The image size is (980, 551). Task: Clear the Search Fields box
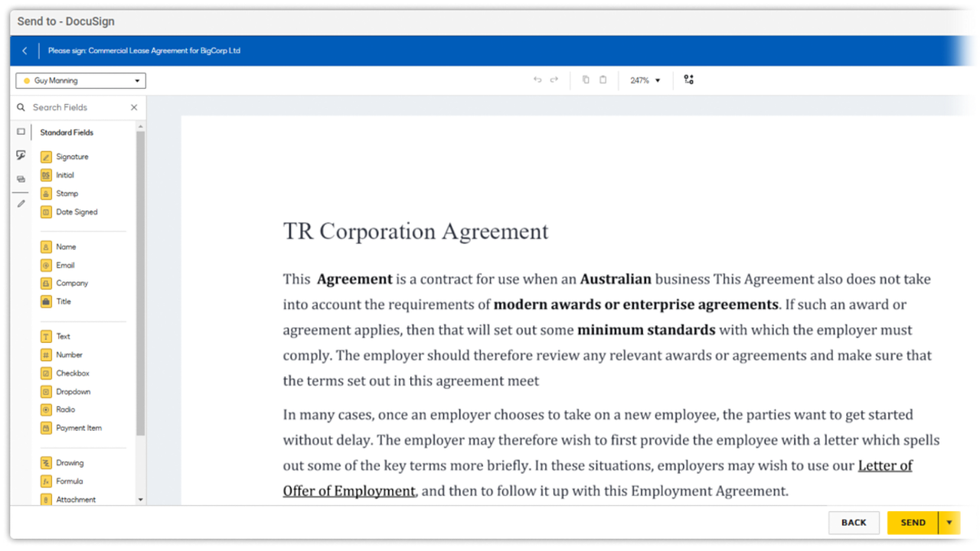click(134, 108)
